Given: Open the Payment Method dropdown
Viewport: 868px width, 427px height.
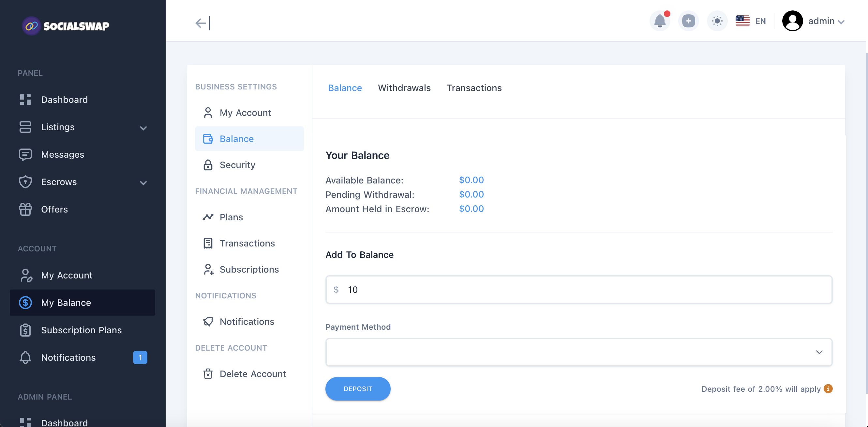Looking at the screenshot, I should [578, 352].
